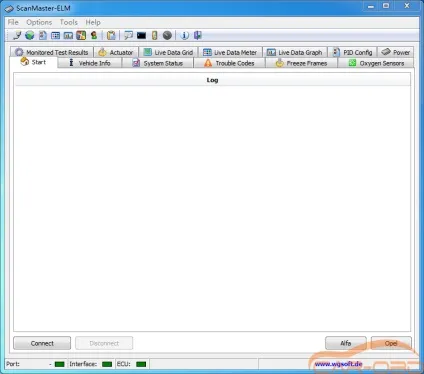This screenshot has width=424, height=374.
Task: Click the exit door toolbar icon
Action: pos(198,35)
